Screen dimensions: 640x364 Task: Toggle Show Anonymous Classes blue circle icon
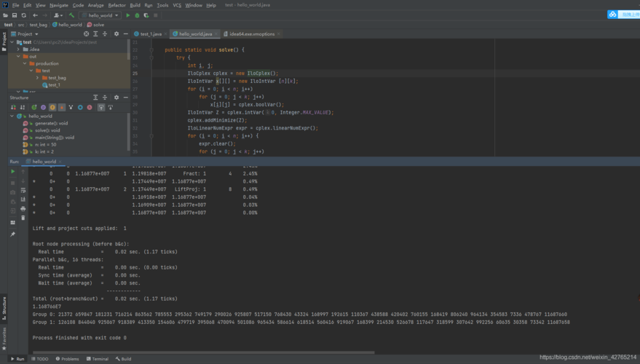pyautogui.click(x=80, y=107)
